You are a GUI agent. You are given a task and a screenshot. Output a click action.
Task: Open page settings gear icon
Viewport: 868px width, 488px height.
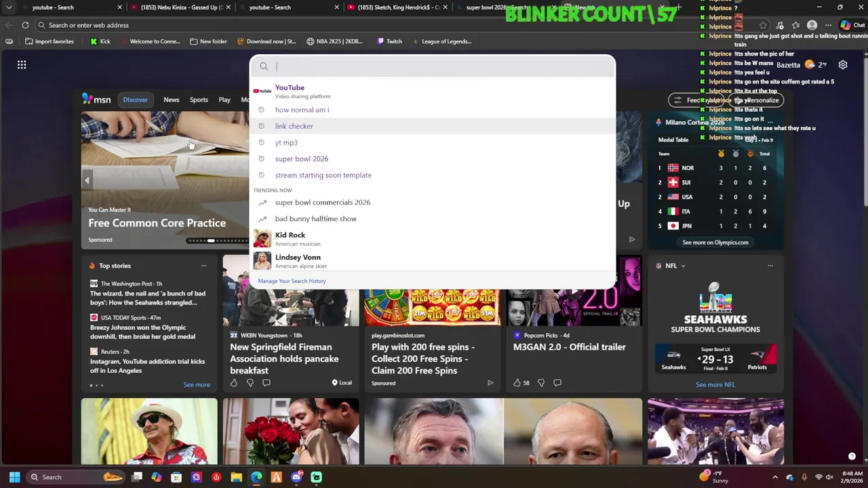pyautogui.click(x=843, y=65)
